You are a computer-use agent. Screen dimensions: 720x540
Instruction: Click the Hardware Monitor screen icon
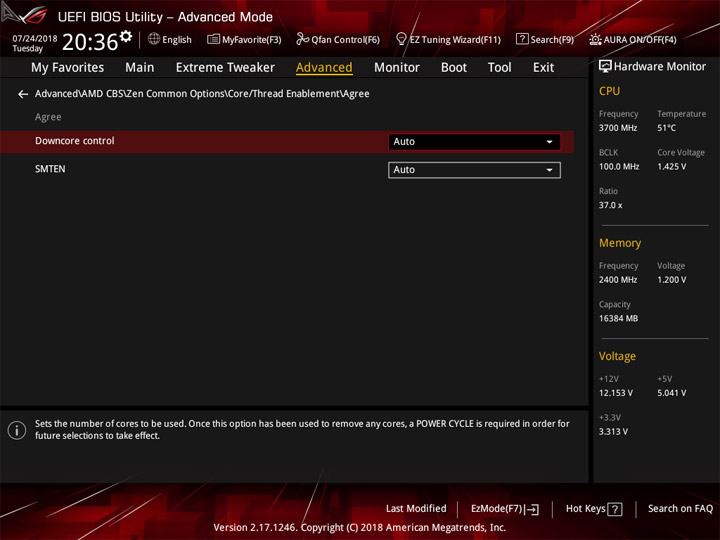tap(605, 67)
